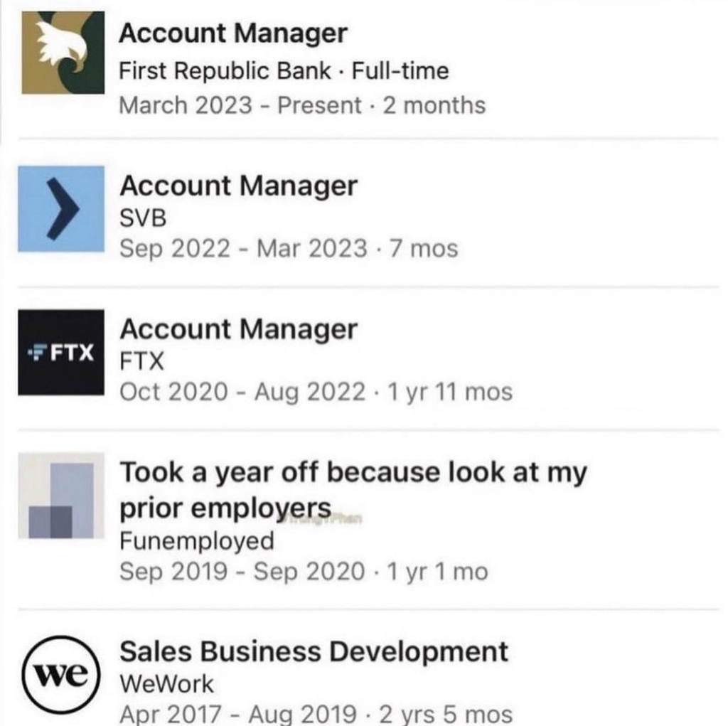Click the Funemployed placeholder company logo

click(x=61, y=496)
